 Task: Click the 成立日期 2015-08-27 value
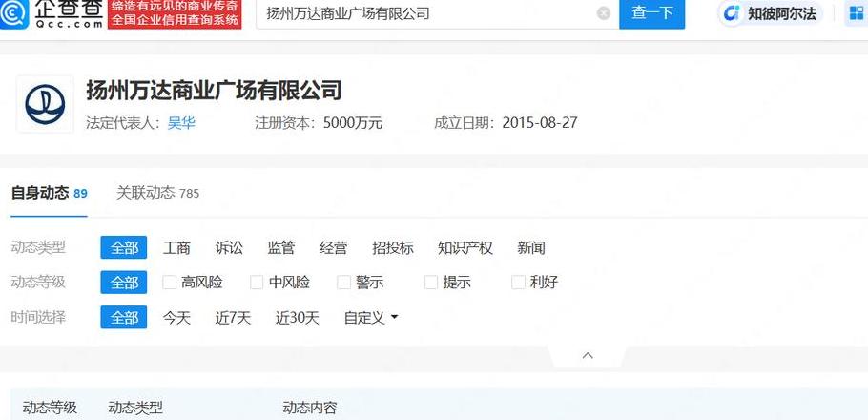(540, 122)
